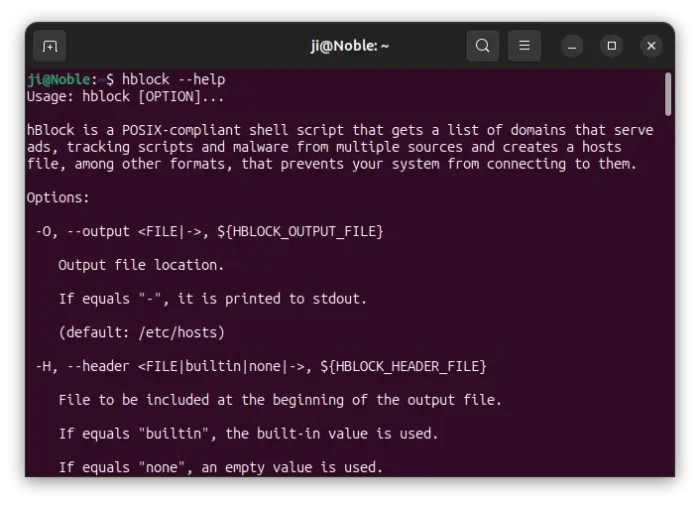Click the Usage: hblock [OPTION]... line

click(x=125, y=96)
